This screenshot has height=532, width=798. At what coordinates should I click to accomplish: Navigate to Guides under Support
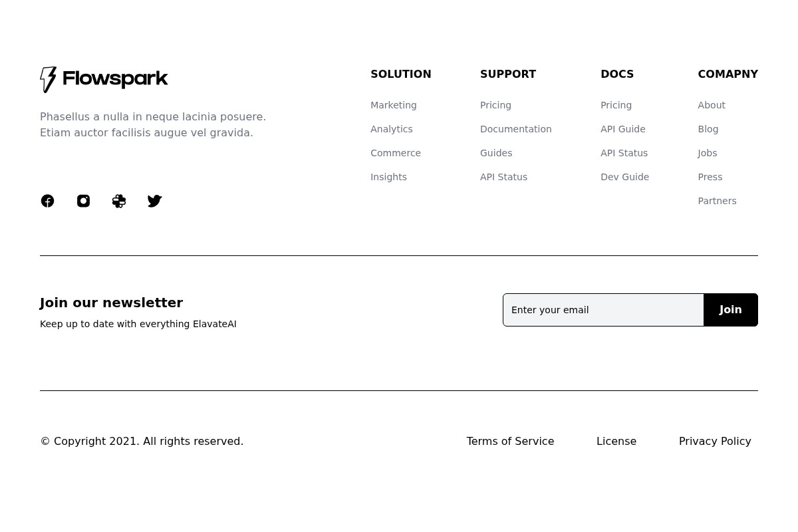495,153
